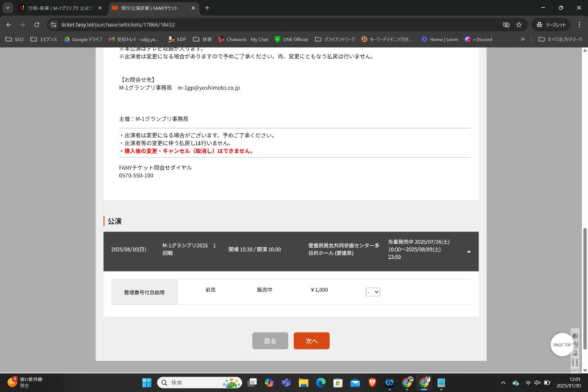Launch Microsoft Edge from the taskbar
The image size is (588, 392).
coord(320,382)
